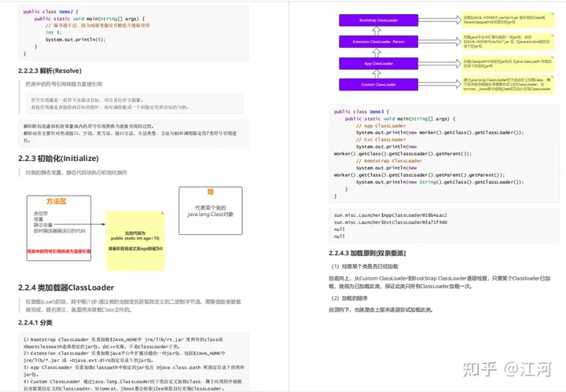This screenshot has height=392, width=566.
Task: Click the yellow note beside Bootstrap ClassLoader
Action: click(x=509, y=20)
